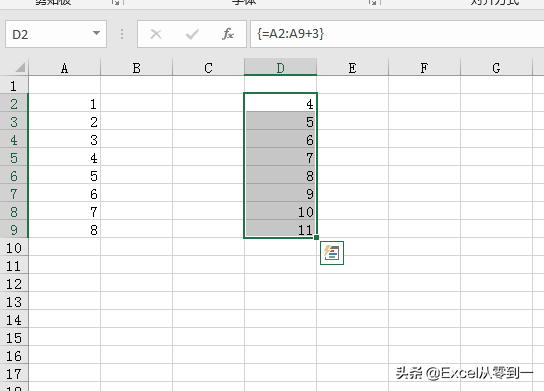Screen dimensions: 544x391
Task: Click the formula bar showing {=A2:A9+3}
Action: coord(397,34)
